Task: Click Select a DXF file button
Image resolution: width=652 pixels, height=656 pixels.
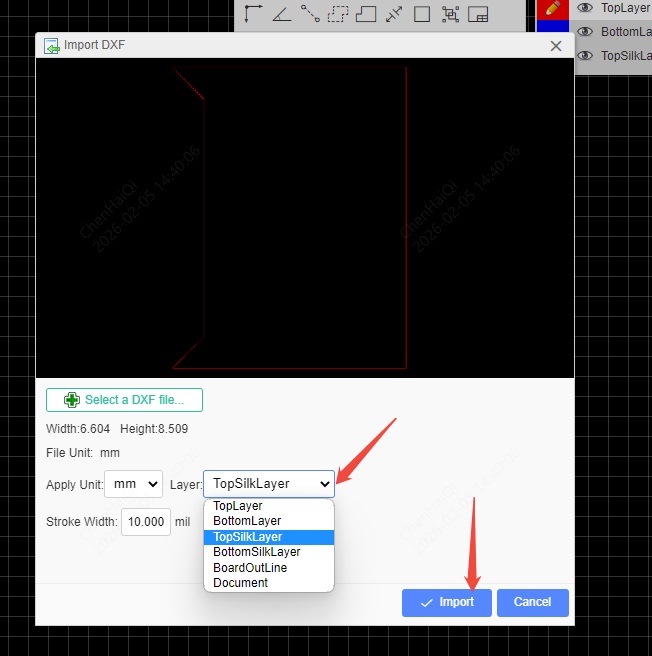Action: tap(124, 400)
